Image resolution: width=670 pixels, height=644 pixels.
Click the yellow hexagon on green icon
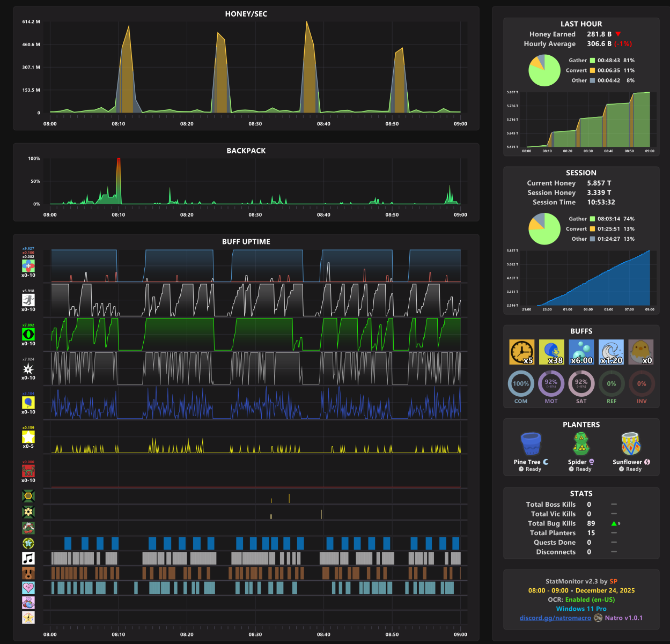click(x=28, y=497)
